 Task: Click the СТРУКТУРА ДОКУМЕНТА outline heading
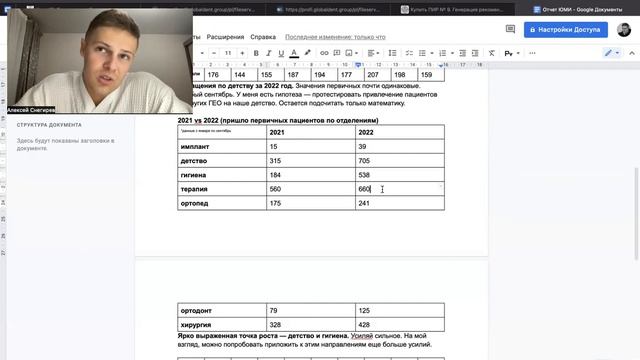click(x=49, y=125)
